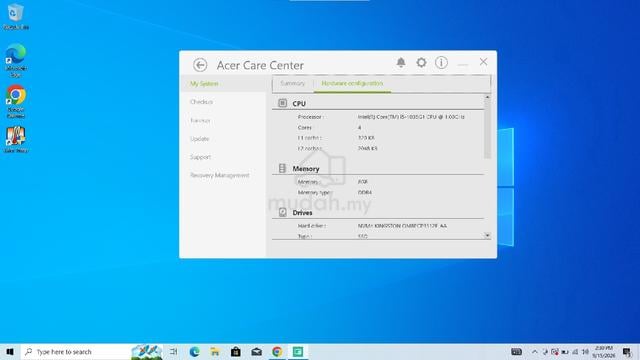Open Recovery Management in the sidebar
Image resolution: width=640 pixels, height=360 pixels.
pos(220,176)
